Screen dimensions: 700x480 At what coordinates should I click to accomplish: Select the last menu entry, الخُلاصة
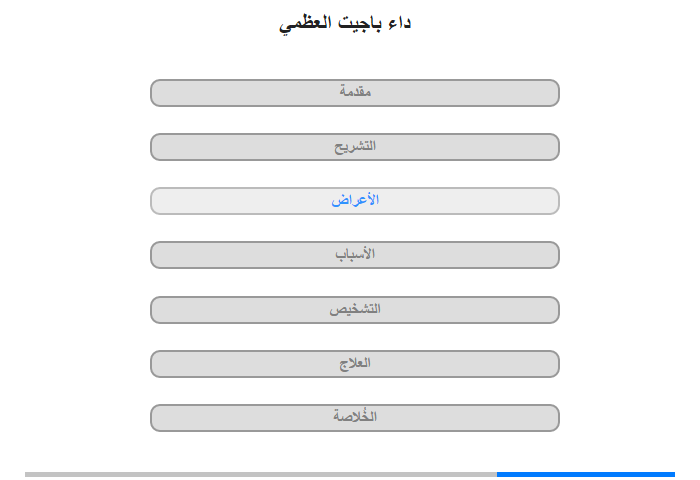(355, 418)
